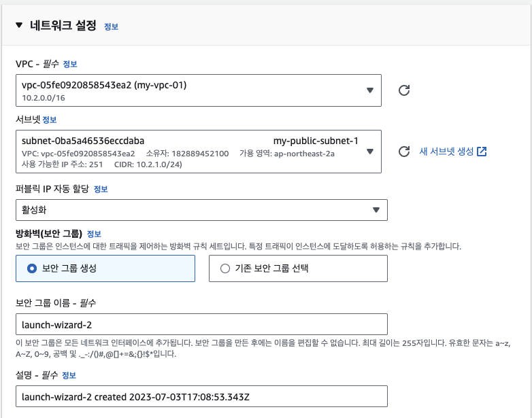Click external link icon after 새 서브넷 생성
The height and width of the screenshot is (418, 532).
point(482,152)
